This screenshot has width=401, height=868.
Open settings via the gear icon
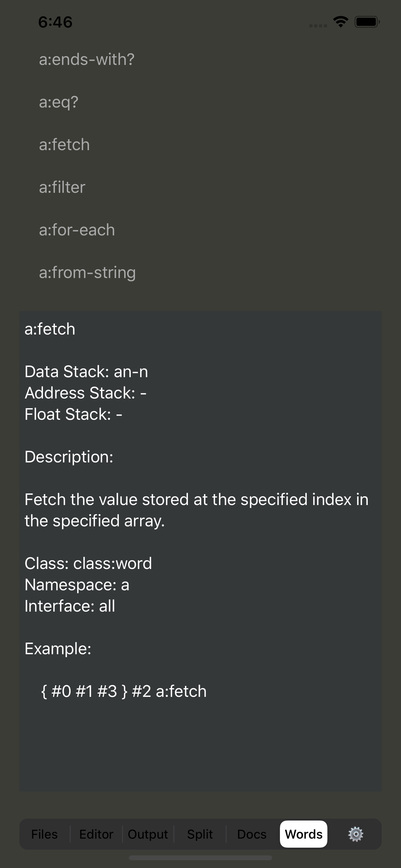coord(355,834)
